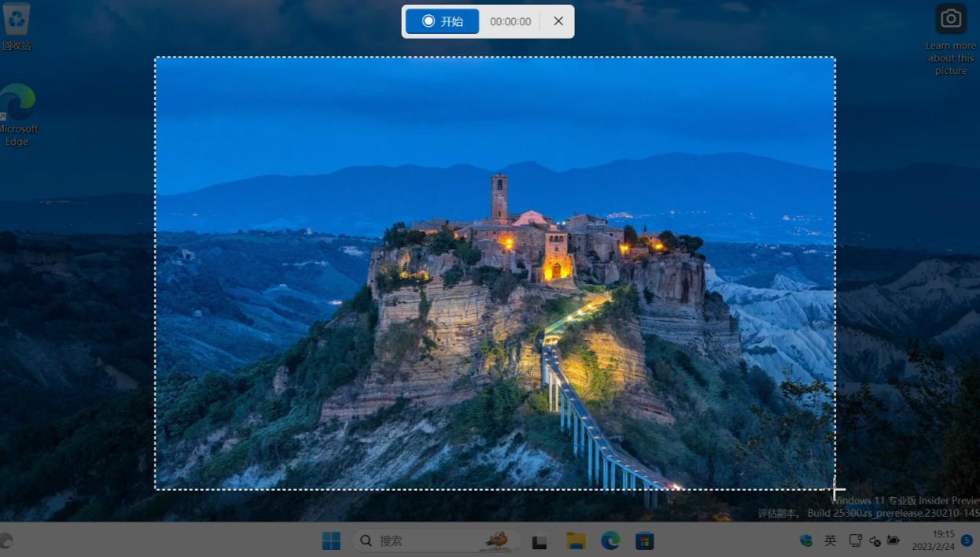The image size is (980, 557).
Task: Open the Windows Start menu
Action: pyautogui.click(x=331, y=540)
